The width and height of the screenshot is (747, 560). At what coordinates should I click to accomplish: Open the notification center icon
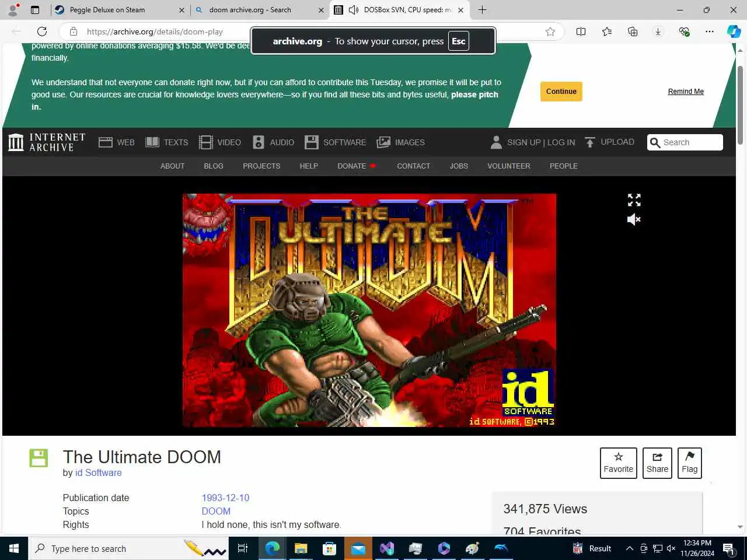click(728, 548)
